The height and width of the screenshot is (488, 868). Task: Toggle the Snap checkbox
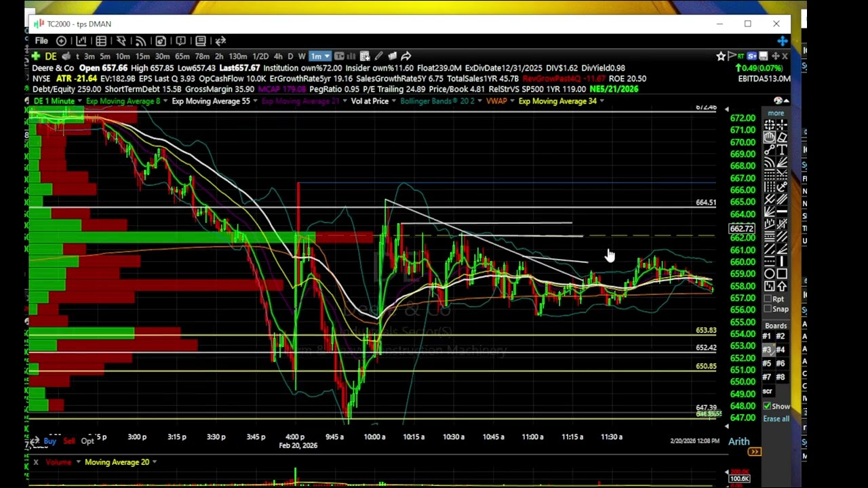click(x=768, y=309)
